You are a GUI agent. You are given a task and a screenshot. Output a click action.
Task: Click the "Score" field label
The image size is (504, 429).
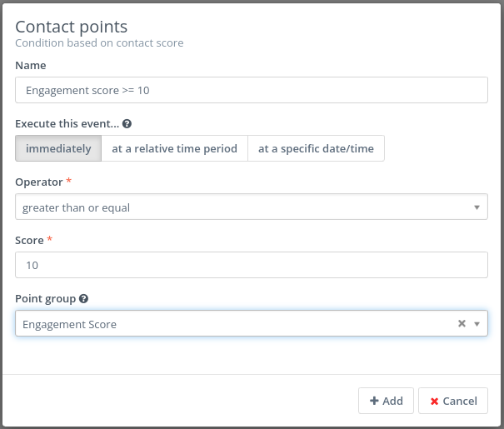pos(31,240)
